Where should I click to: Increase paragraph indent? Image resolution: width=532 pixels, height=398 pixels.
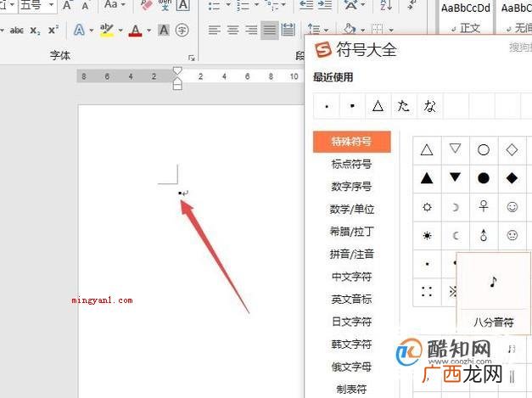[x=324, y=5]
